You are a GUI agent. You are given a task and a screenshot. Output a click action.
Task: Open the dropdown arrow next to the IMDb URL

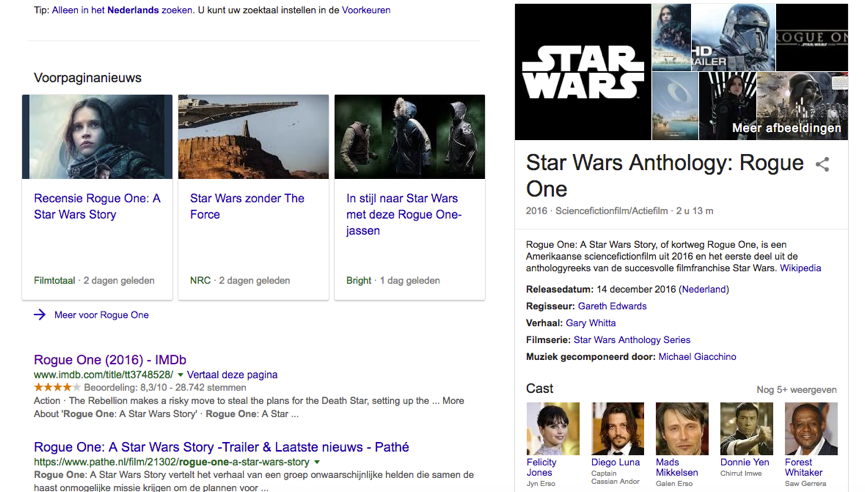(180, 375)
